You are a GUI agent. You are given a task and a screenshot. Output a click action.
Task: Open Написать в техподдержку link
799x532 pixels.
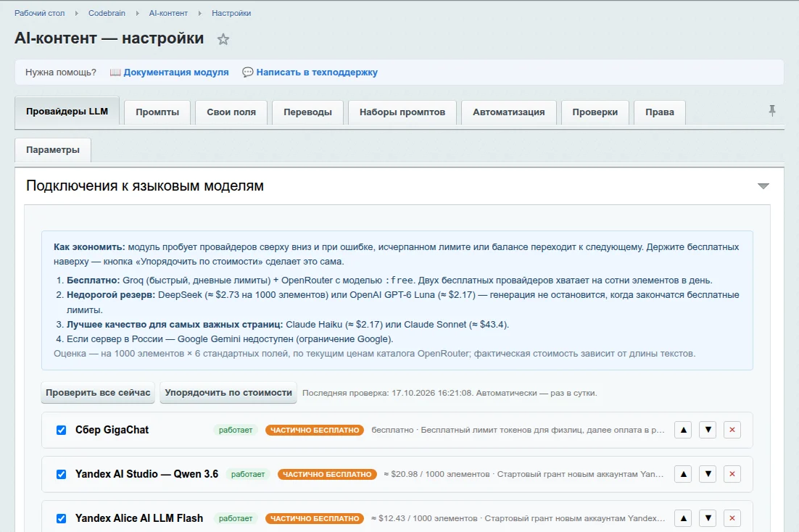317,72
